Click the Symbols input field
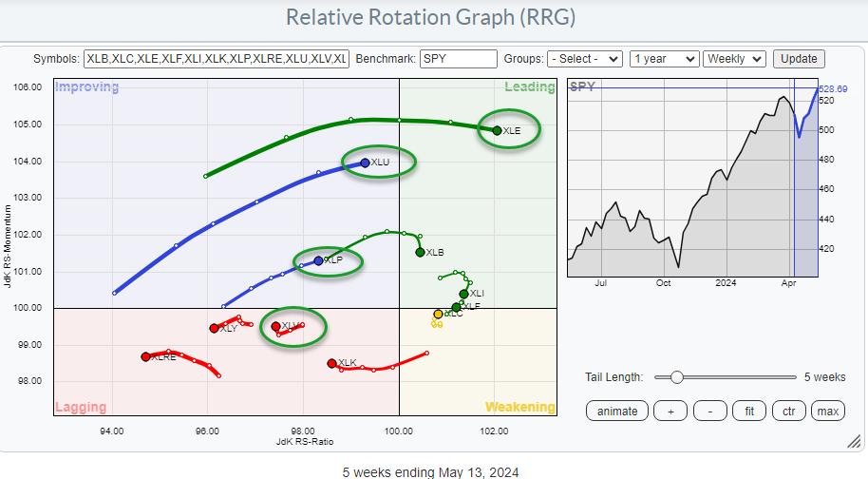 pyautogui.click(x=217, y=59)
